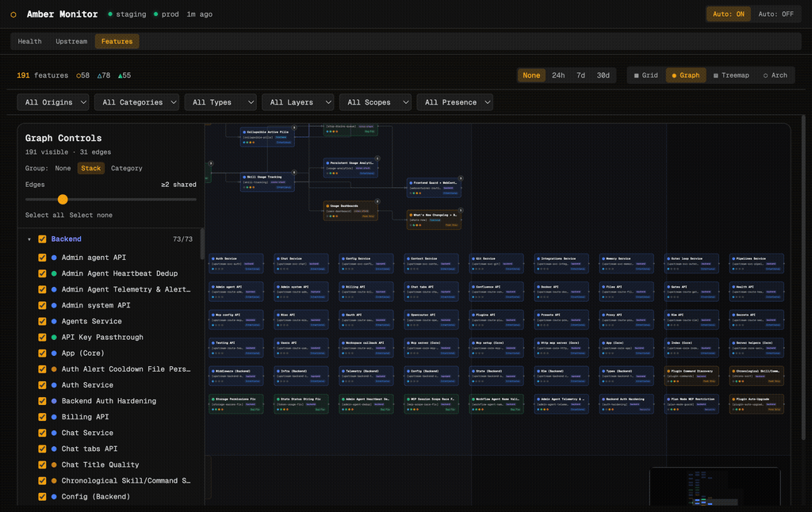812x512 pixels.
Task: Set grouping to None in Graph Controls
Action: tap(63, 168)
